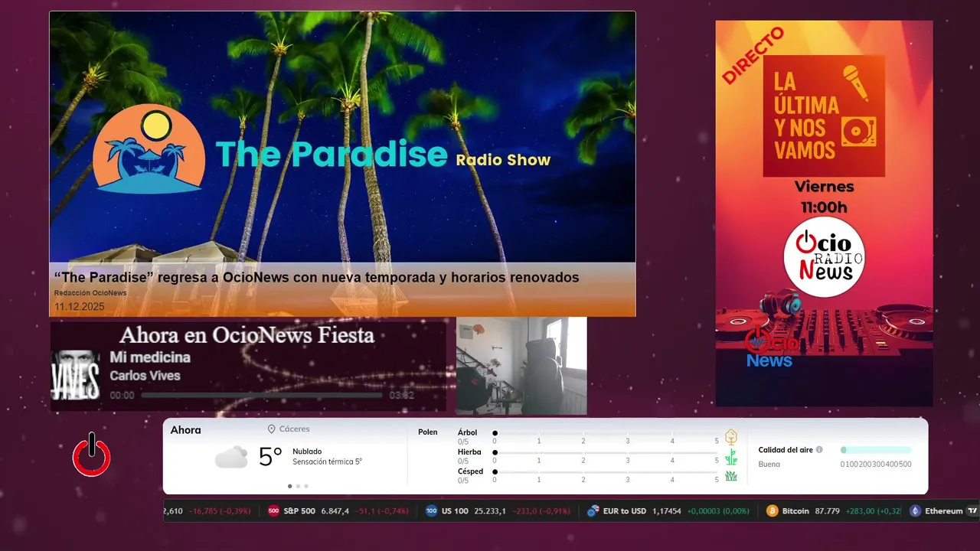Click the EUR to USD ticker name
Screen dimensions: 980x551
(625, 510)
